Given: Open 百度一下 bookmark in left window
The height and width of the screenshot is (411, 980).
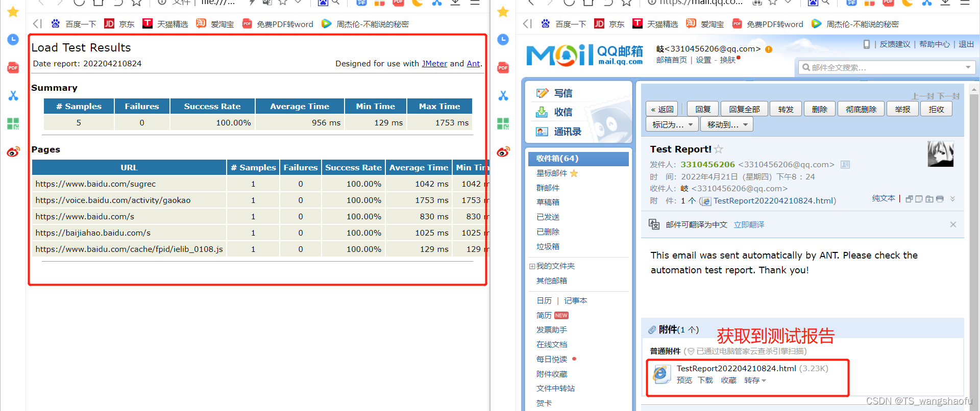Looking at the screenshot, I should (x=73, y=24).
